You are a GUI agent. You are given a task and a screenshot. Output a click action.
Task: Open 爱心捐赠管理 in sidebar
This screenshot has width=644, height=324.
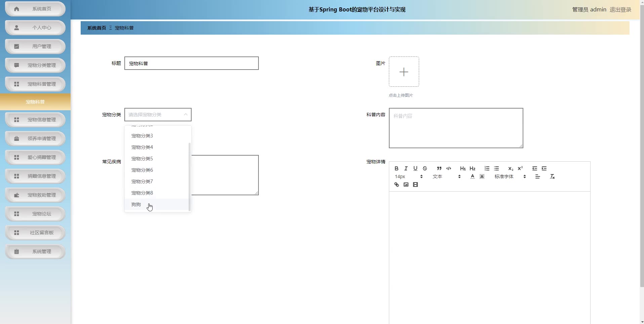click(35, 157)
